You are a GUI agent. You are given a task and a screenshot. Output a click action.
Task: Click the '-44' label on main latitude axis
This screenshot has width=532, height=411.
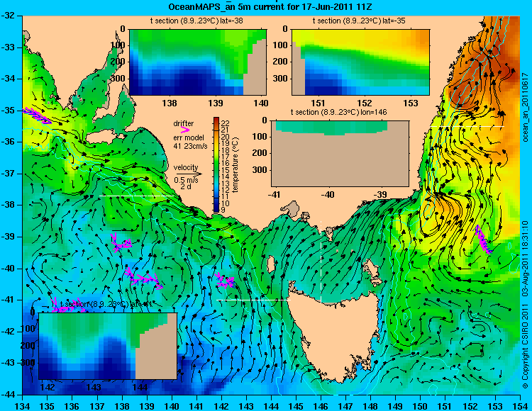[x=9, y=395]
